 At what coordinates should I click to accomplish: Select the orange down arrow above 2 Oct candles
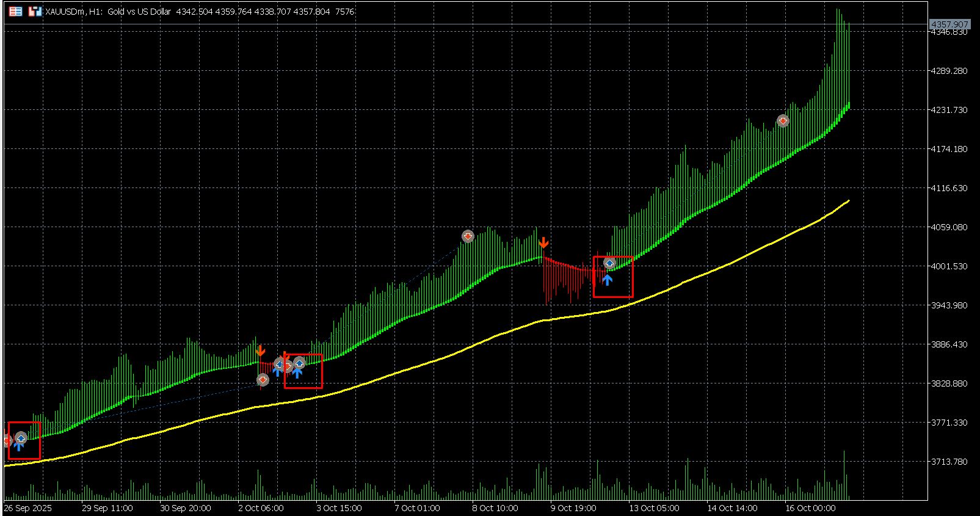[x=261, y=351]
